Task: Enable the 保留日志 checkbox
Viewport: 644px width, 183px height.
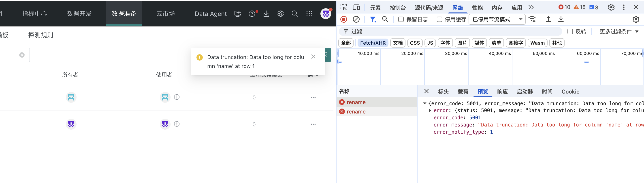Action: [x=401, y=19]
